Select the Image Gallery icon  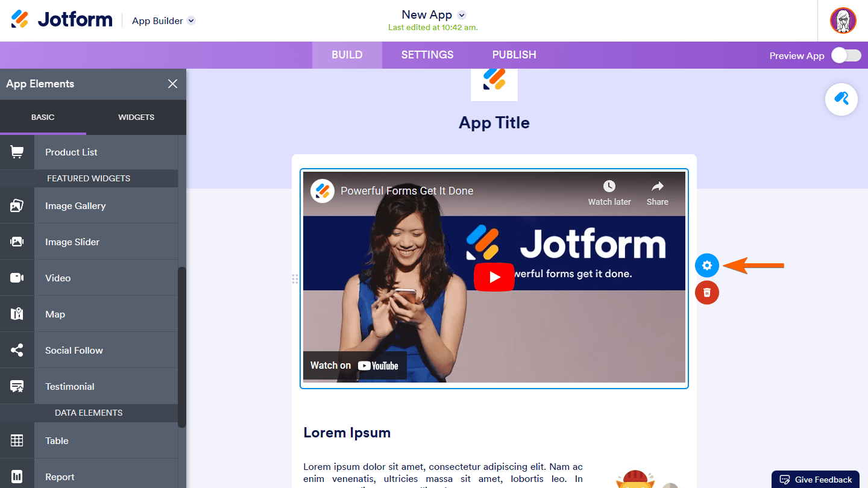pyautogui.click(x=17, y=206)
